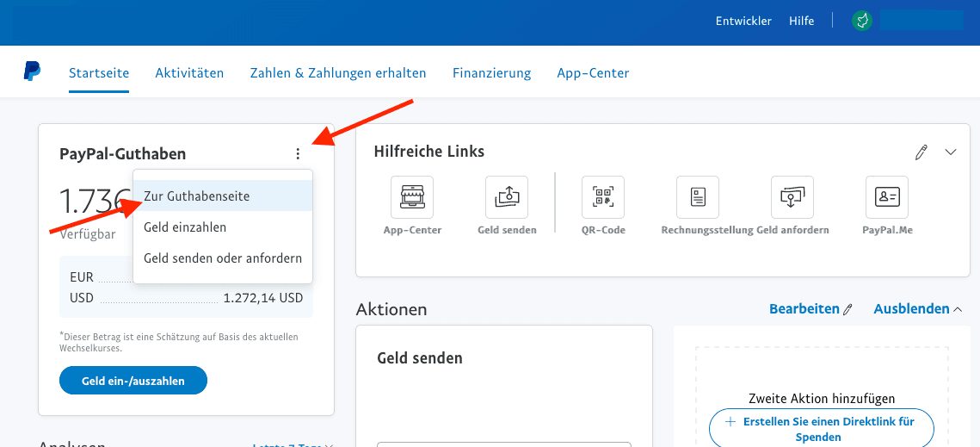Open the App-Center navigation tab

pos(593,72)
